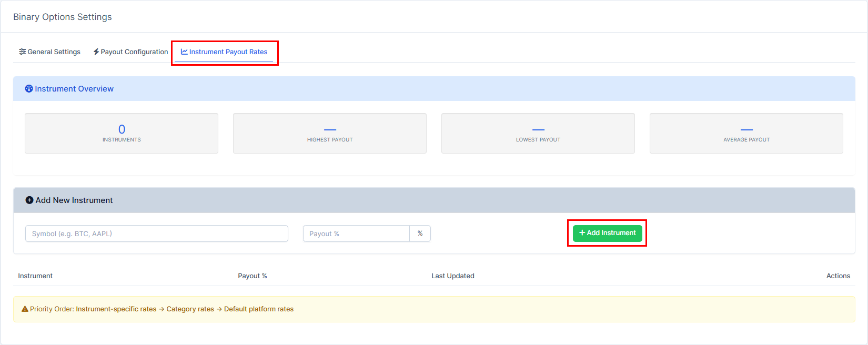
Task: Click the percent sign addon on payout field
Action: click(420, 234)
